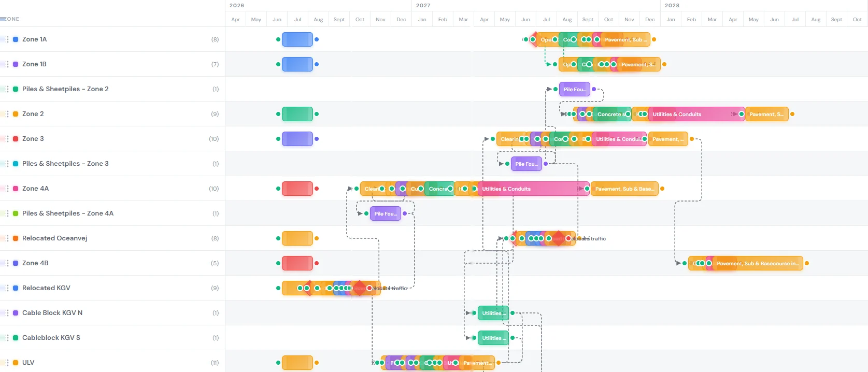Select the Zone 1B row name
868x372 pixels.
pos(34,64)
